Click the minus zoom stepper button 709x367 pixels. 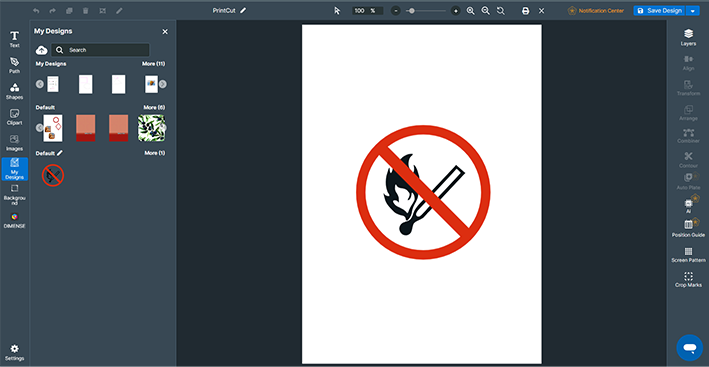point(396,11)
